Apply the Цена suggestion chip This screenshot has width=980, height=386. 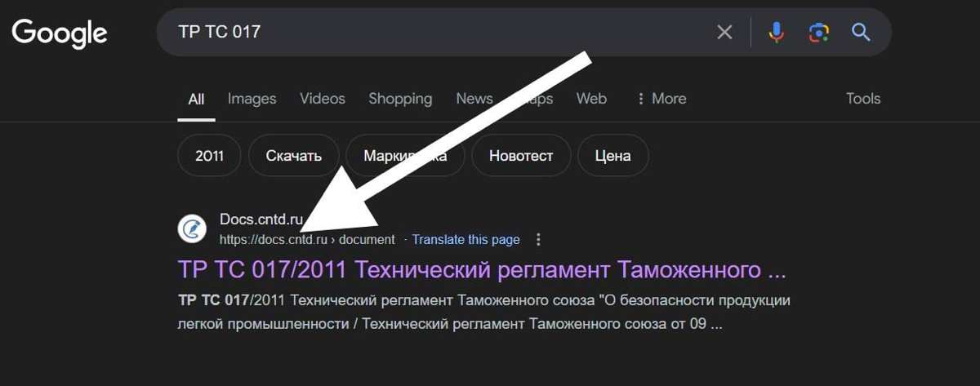612,155
